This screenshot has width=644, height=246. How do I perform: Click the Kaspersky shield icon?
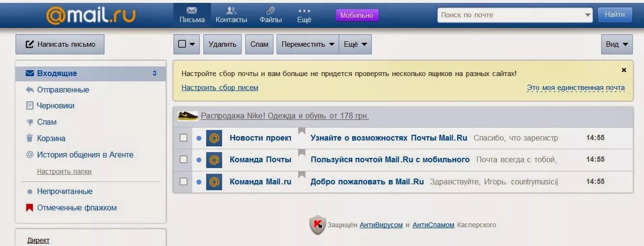tap(317, 225)
